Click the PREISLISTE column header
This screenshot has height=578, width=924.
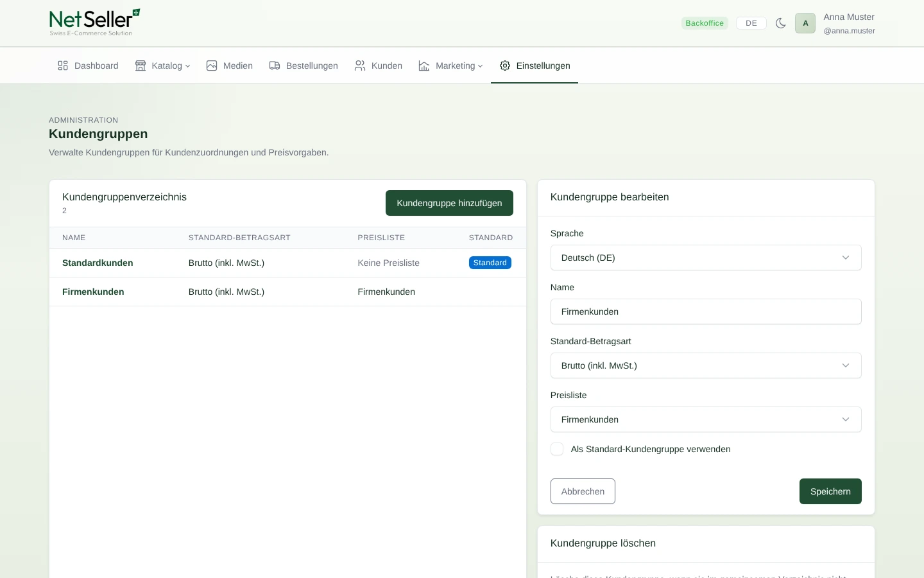pyautogui.click(x=381, y=238)
